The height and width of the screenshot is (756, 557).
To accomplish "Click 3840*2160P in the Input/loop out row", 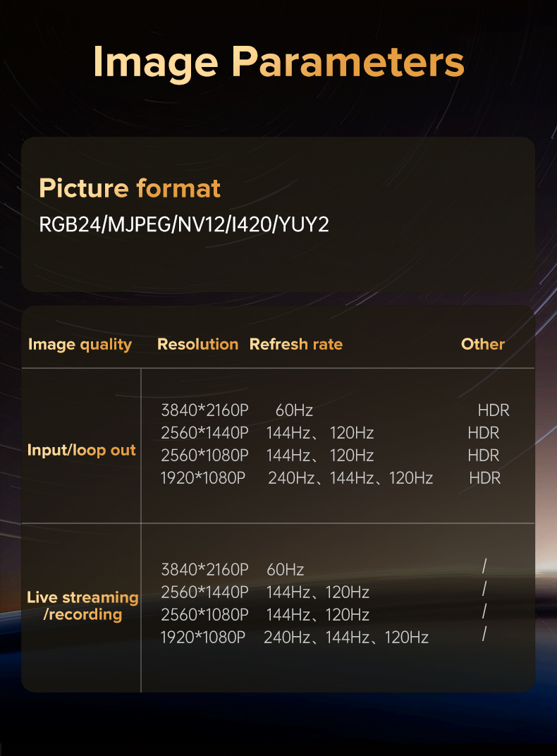I will coord(204,410).
